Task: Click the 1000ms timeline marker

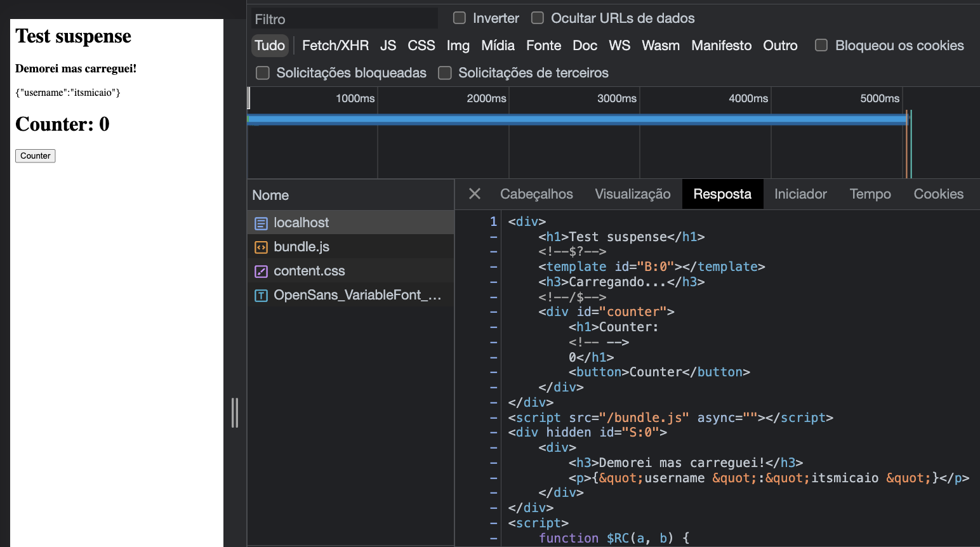Action: pos(355,98)
